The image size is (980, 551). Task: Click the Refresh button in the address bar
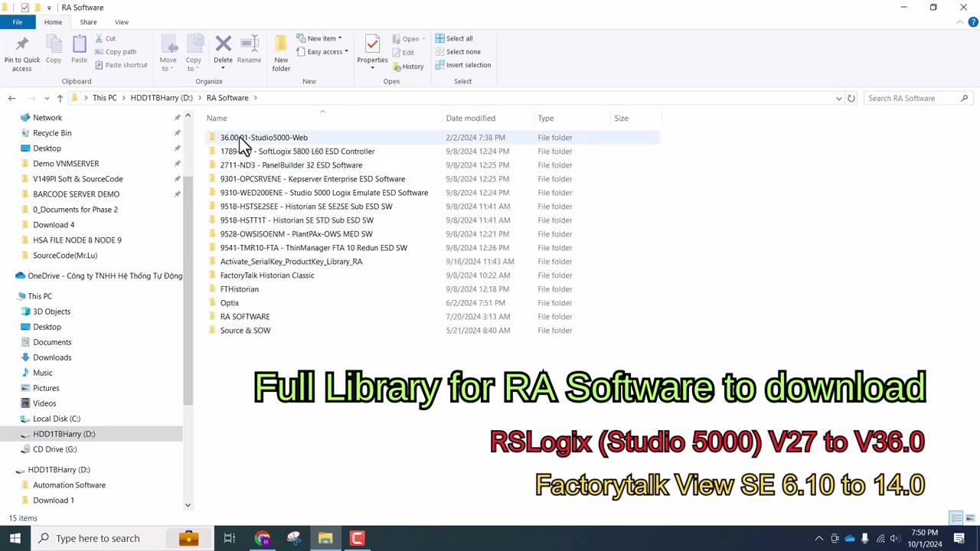851,98
